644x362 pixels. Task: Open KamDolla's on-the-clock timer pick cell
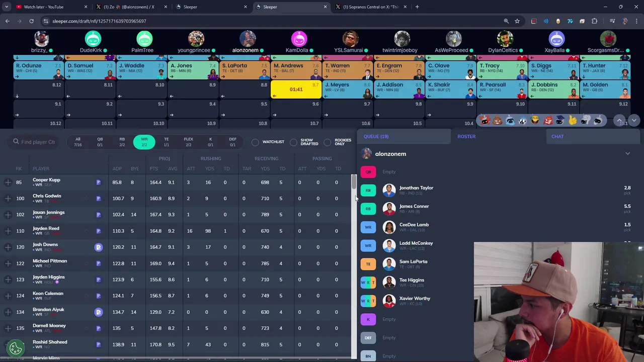296,89
